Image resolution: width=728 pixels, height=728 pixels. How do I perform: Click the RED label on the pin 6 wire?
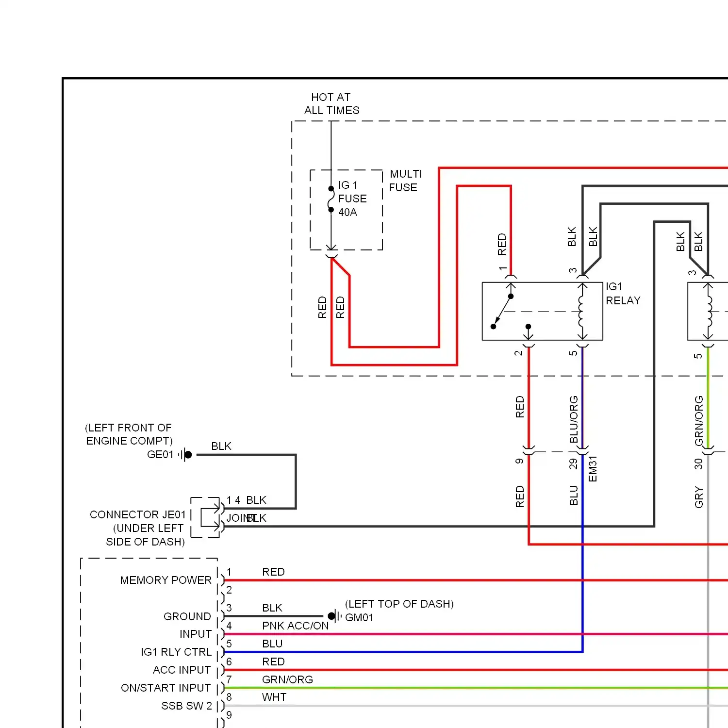(273, 662)
